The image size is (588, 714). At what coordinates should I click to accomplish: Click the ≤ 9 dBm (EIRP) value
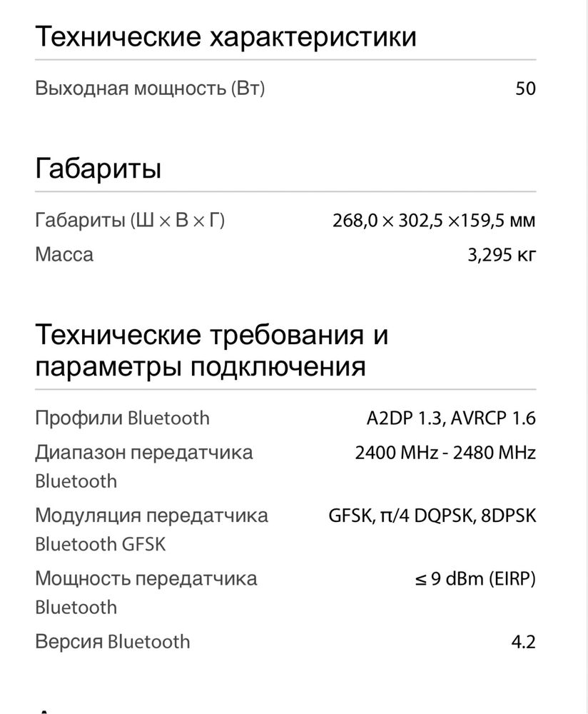pyautogui.click(x=475, y=579)
